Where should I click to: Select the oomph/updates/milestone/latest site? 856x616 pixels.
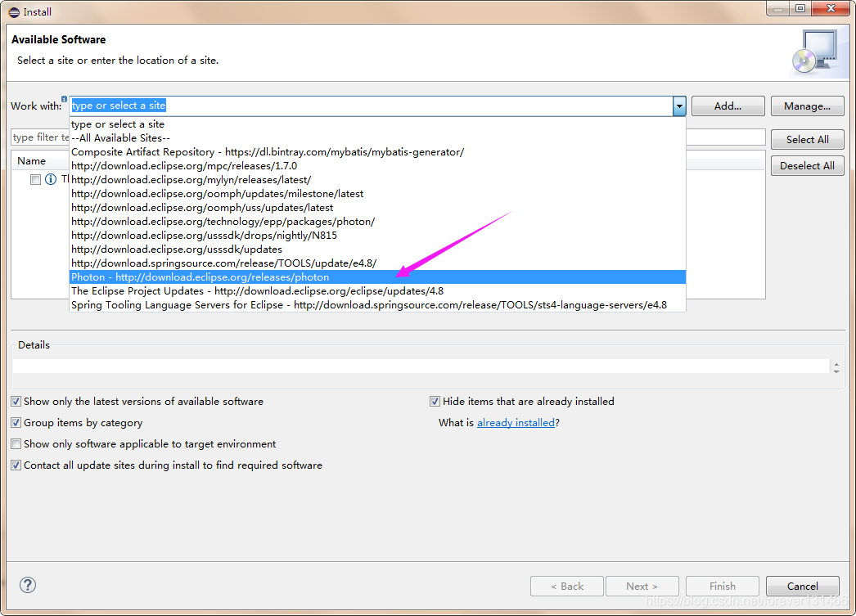(x=377, y=194)
